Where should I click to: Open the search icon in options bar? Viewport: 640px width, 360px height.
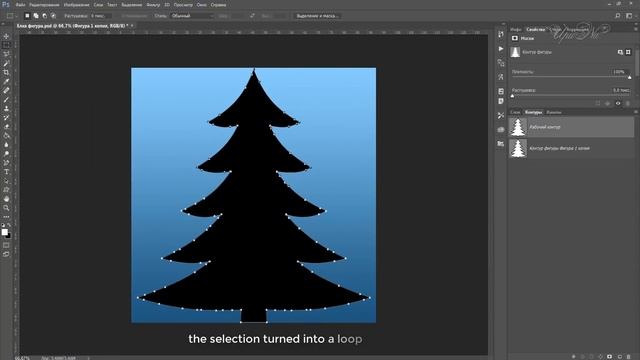[x=618, y=16]
